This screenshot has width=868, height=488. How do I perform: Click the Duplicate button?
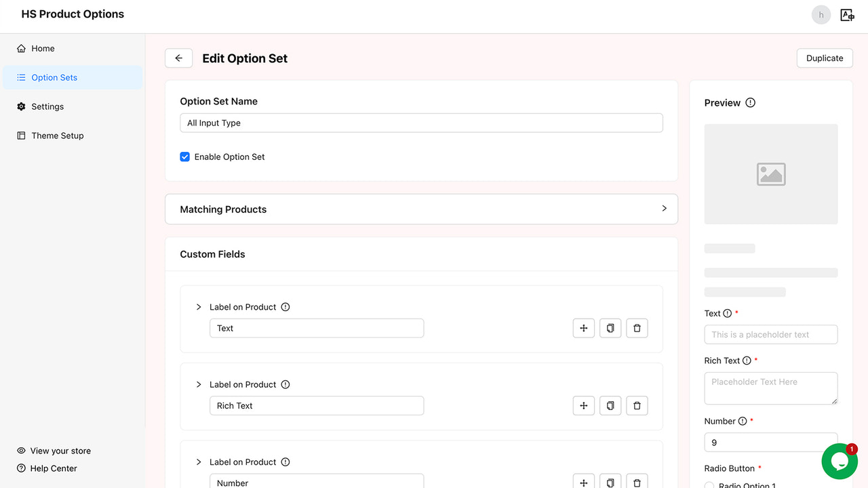coord(825,58)
